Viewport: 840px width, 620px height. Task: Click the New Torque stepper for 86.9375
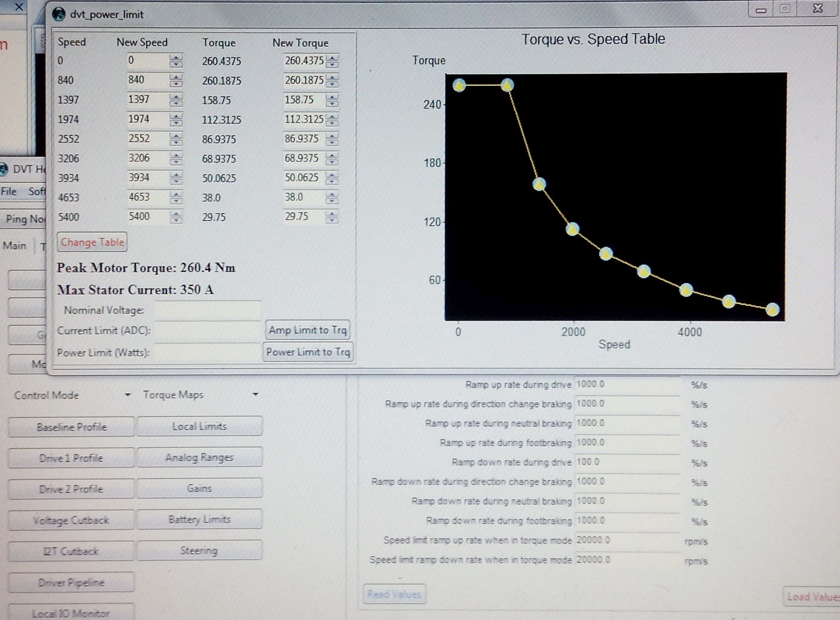tap(332, 139)
